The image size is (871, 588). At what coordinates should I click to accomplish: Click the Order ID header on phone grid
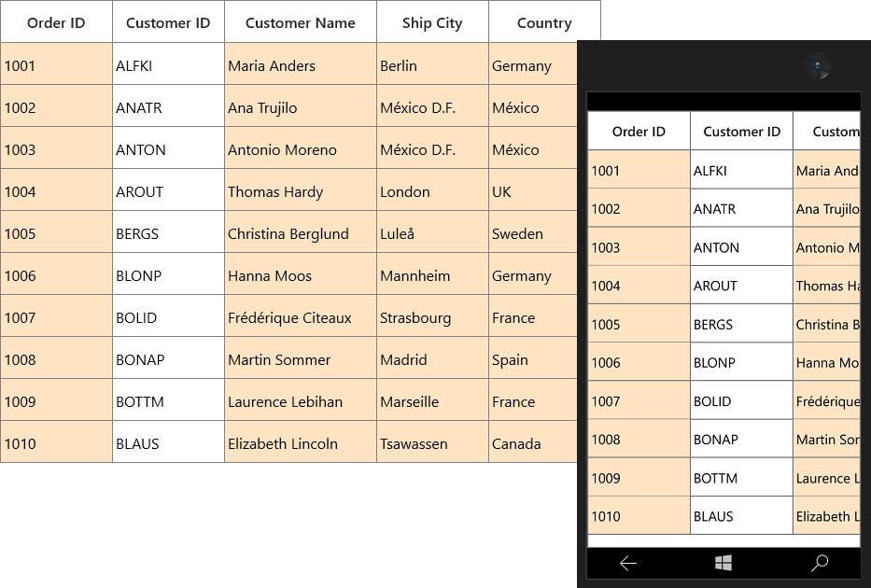639,131
